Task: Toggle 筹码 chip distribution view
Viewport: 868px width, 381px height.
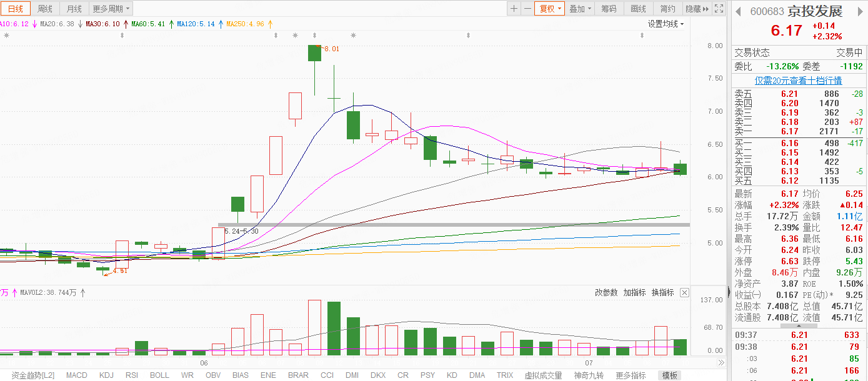Action: click(x=609, y=9)
